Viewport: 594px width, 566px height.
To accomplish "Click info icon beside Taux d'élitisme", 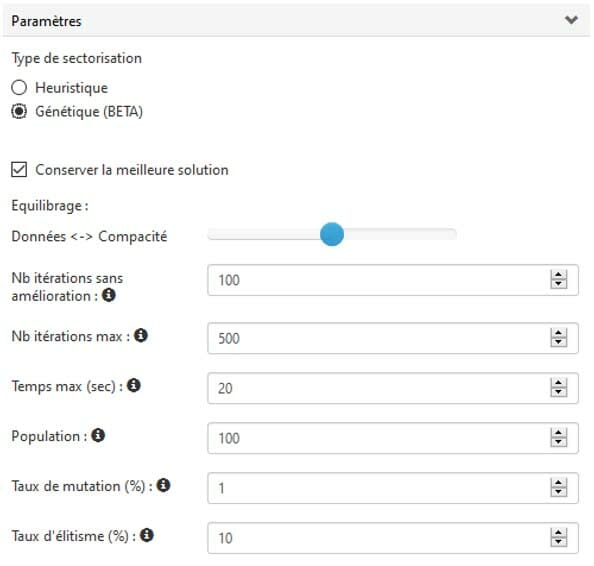I will (x=147, y=535).
